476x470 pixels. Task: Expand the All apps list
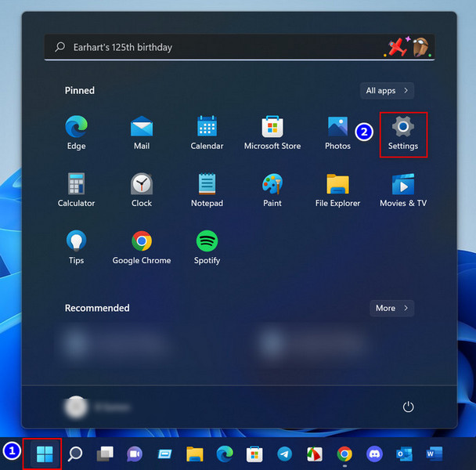point(387,91)
